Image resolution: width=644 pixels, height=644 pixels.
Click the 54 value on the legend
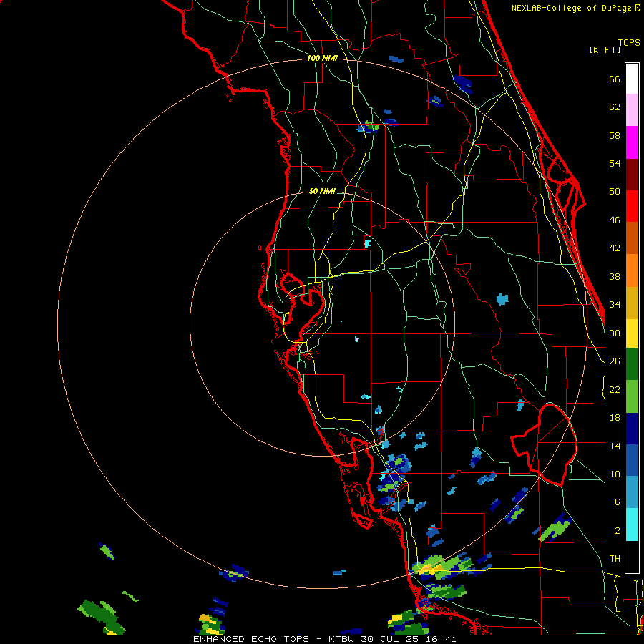[x=615, y=163]
